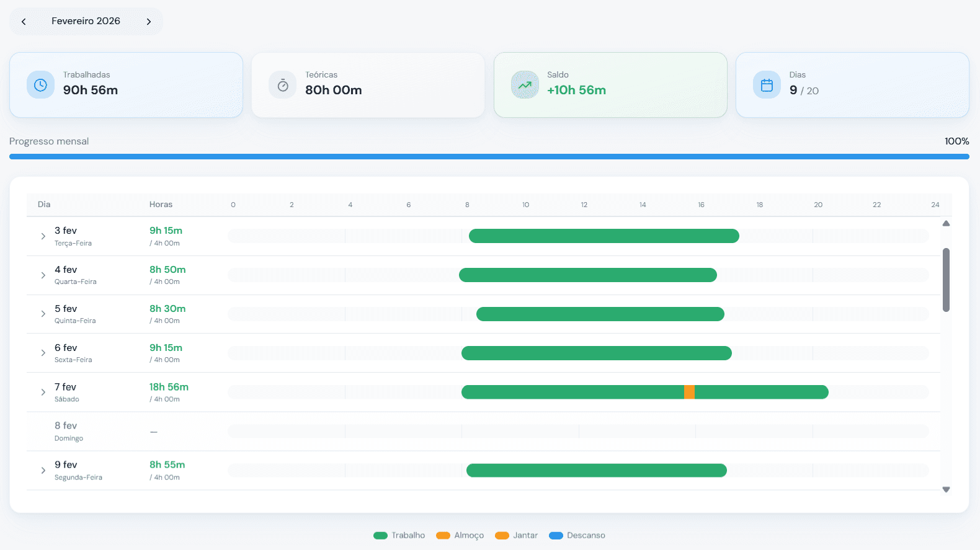Click the Fevereiro 2026 month label
Screen dimensions: 980x550
point(86,21)
